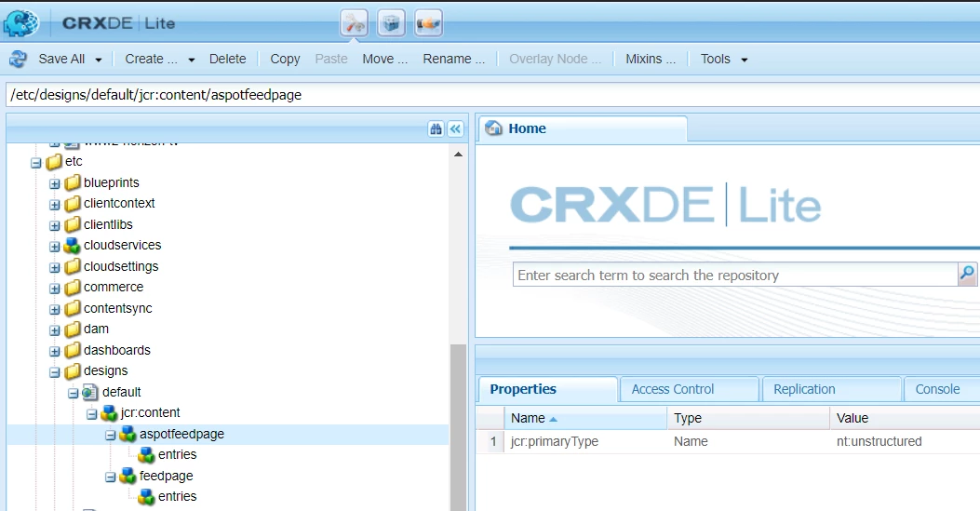The width and height of the screenshot is (980, 511).
Task: Sort by the Name column header
Action: tap(585, 418)
